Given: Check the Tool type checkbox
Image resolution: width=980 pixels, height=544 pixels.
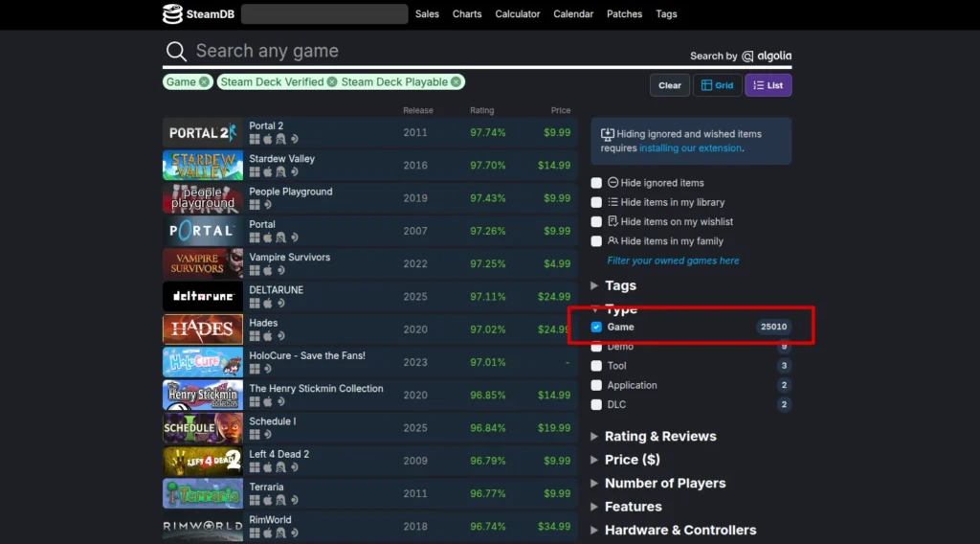Looking at the screenshot, I should pos(596,366).
